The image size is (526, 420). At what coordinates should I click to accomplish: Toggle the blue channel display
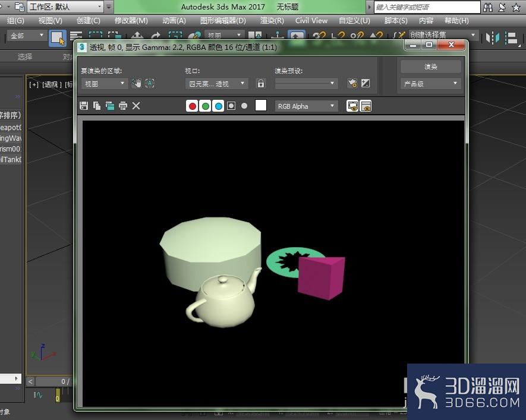218,106
